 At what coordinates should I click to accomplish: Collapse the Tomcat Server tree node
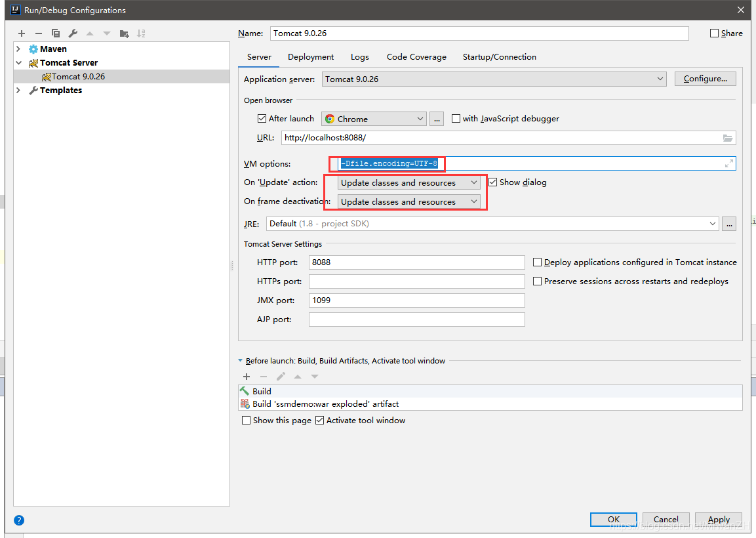pos(18,63)
